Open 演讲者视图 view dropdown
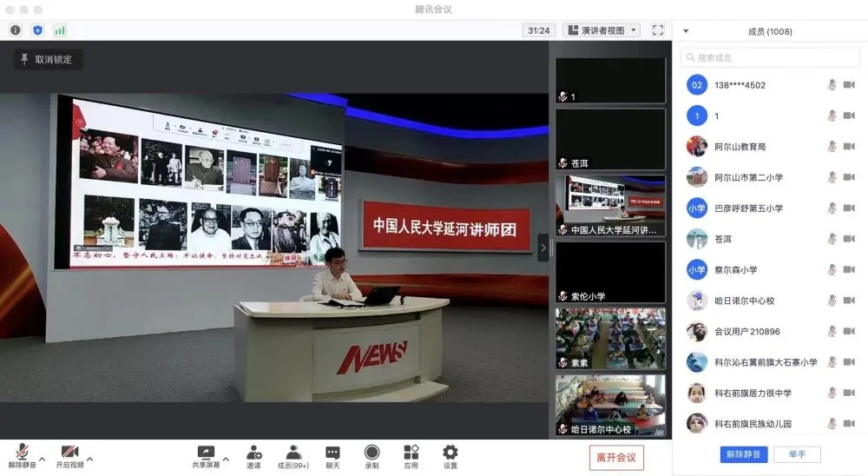 (x=602, y=30)
